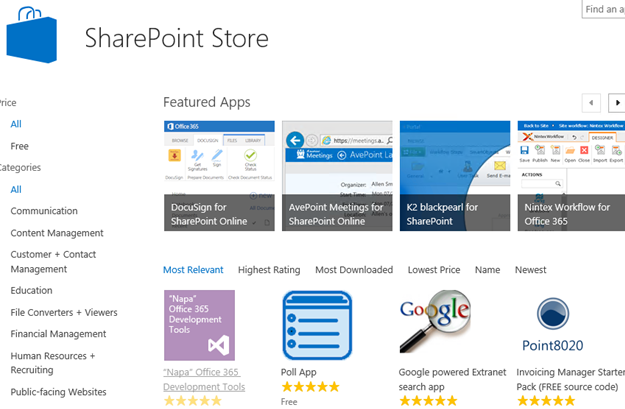The image size is (625, 409).
Task: Open the Poll App title link
Action: tap(299, 372)
